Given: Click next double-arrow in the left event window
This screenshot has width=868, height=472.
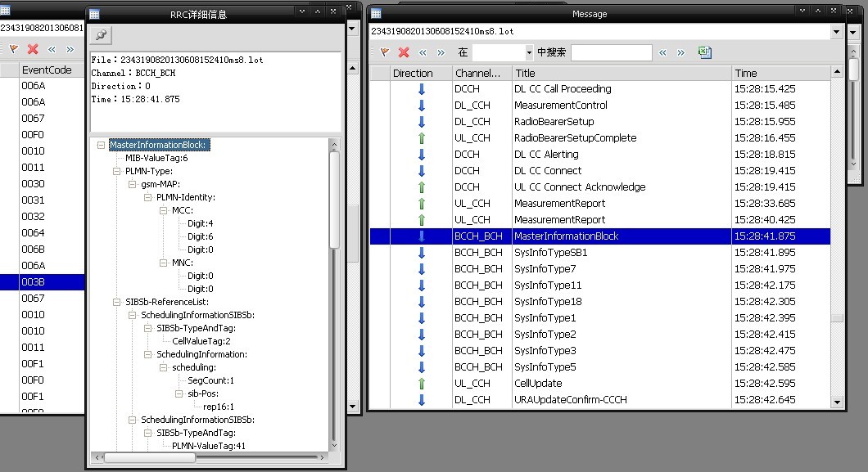Looking at the screenshot, I should click(x=70, y=50).
